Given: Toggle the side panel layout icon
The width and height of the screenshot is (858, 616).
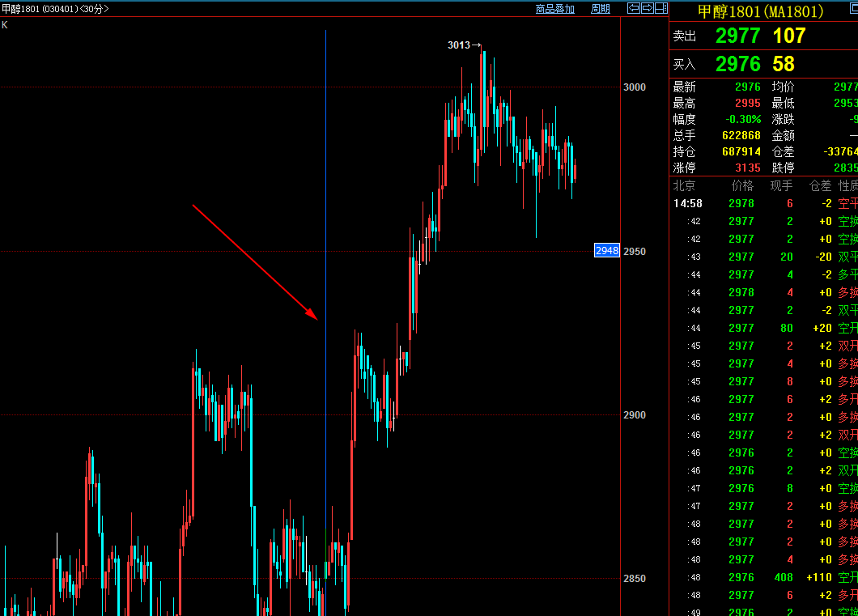Looking at the screenshot, I should pyautogui.click(x=660, y=8).
